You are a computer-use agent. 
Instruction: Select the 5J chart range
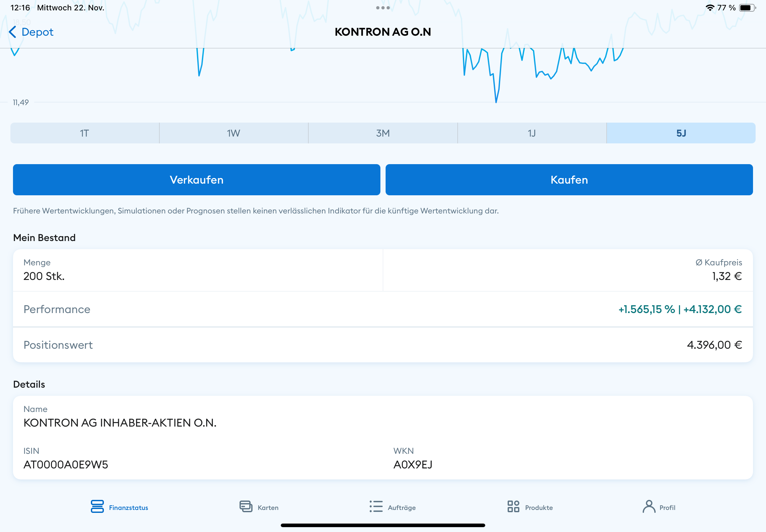(681, 133)
